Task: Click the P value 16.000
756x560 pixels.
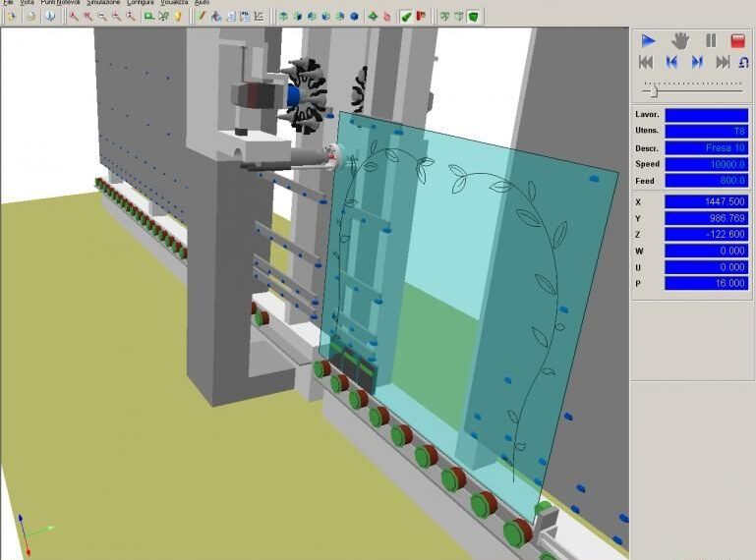Action: click(706, 283)
